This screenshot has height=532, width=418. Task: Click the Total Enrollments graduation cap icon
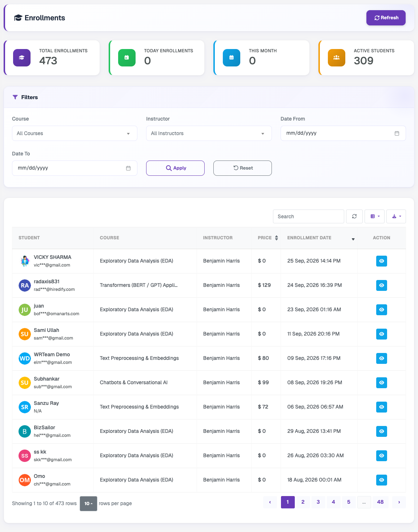pyautogui.click(x=22, y=58)
